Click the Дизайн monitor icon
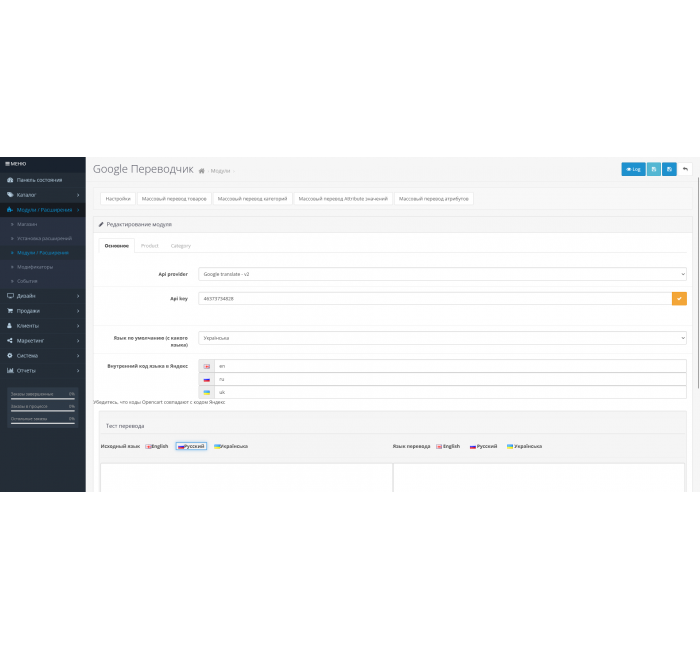Image resolution: width=700 pixels, height=650 pixels. 10,296
